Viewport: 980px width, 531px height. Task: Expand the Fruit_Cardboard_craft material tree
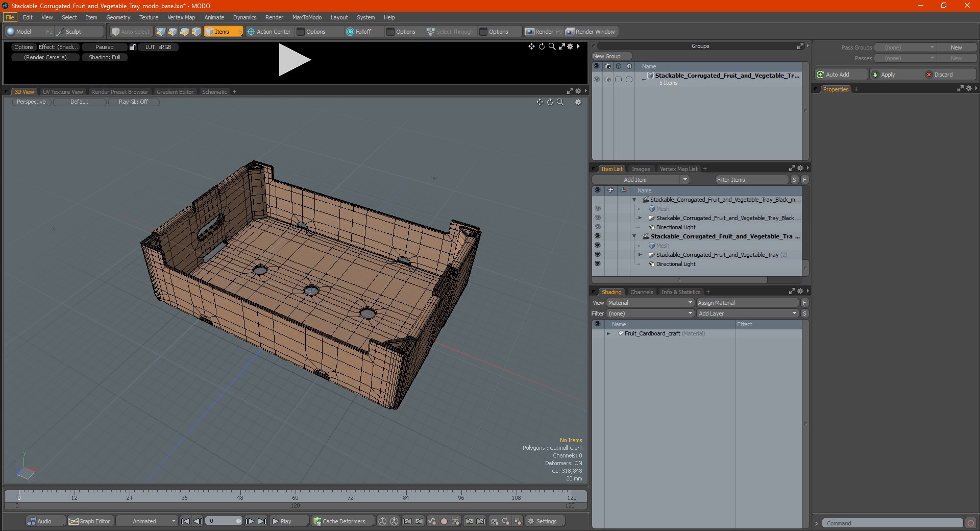[608, 333]
